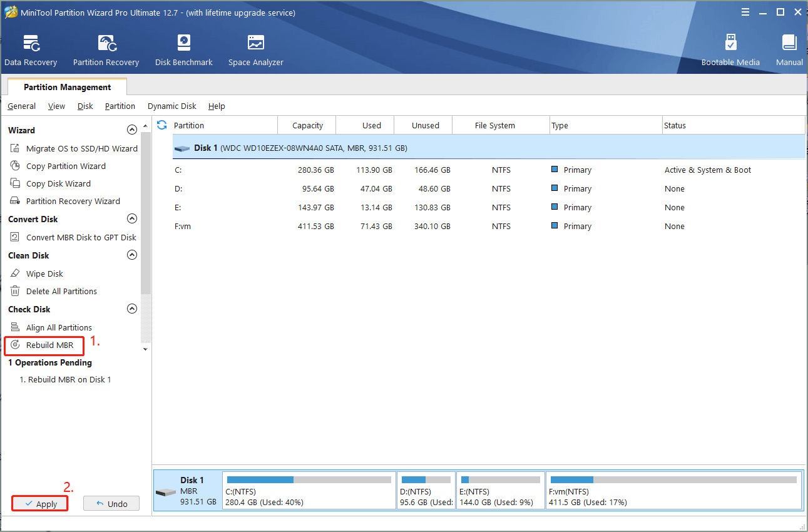Collapse the Wizard section

click(131, 130)
